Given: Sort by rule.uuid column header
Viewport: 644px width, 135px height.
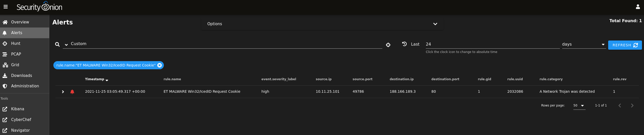Looking at the screenshot, I should click(x=515, y=79).
